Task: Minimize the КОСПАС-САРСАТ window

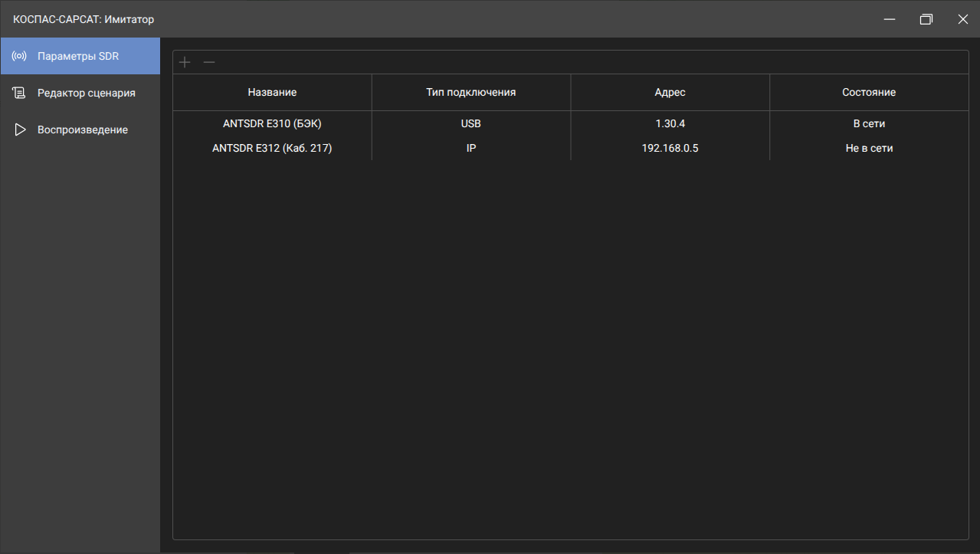Action: (890, 19)
